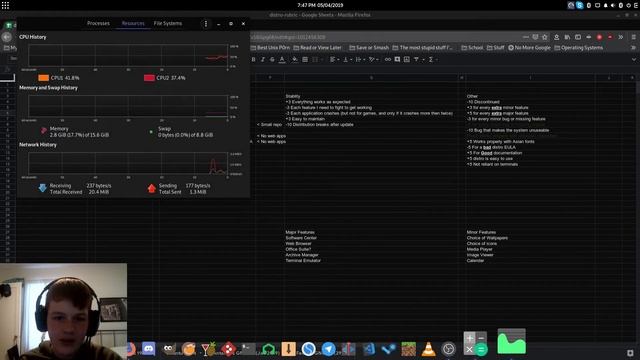Open the Operating Systems bookmark folder
Viewport: 640px width, 360px height.
[x=579, y=48]
